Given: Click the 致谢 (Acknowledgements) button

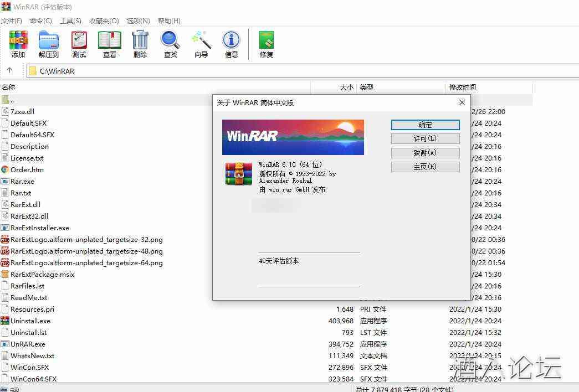Looking at the screenshot, I should click(x=425, y=153).
